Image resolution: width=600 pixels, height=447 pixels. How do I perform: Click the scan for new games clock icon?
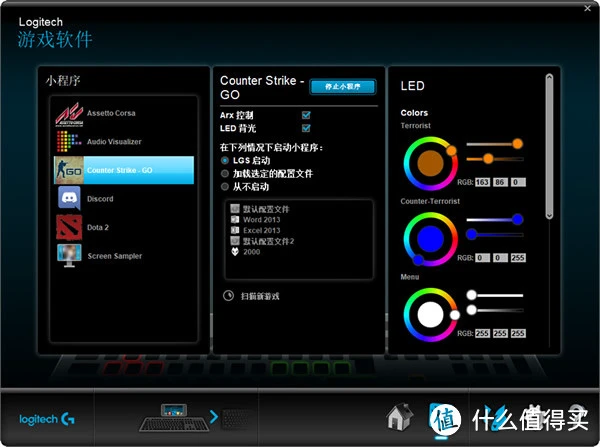228,295
